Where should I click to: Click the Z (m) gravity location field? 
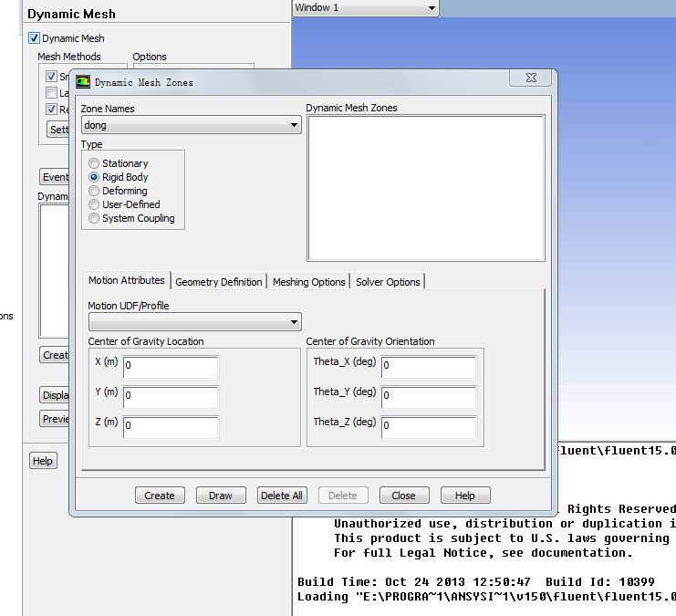(171, 427)
